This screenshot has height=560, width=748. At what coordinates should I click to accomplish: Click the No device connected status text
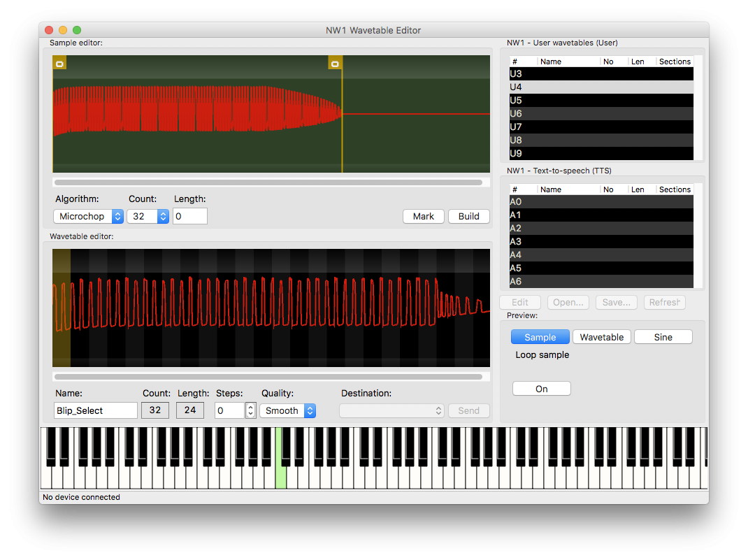point(82,497)
